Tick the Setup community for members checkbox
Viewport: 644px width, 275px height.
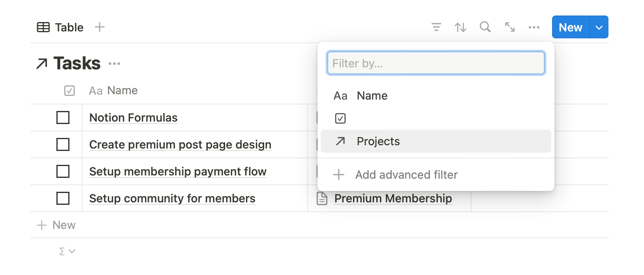(x=63, y=198)
